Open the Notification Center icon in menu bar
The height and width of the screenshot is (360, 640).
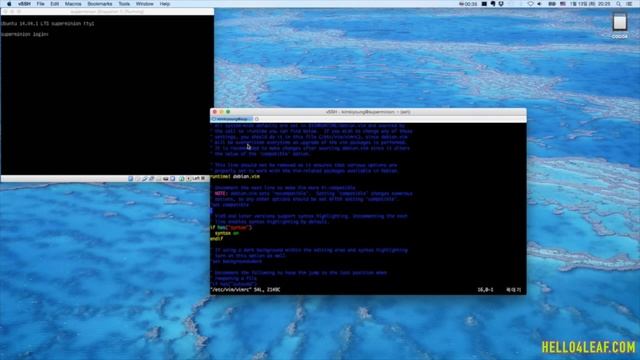pyautogui.click(x=629, y=4)
